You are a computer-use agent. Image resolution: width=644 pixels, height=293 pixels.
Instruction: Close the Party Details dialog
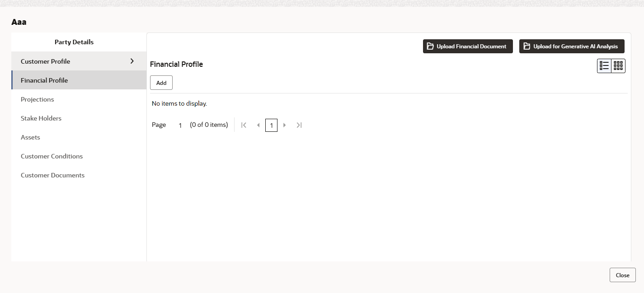(x=622, y=275)
